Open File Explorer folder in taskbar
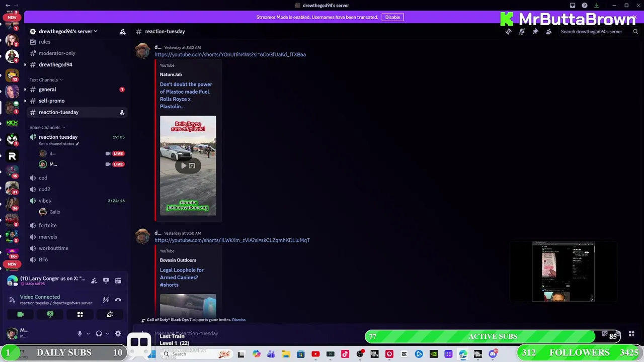The height and width of the screenshot is (362, 644). 286,354
